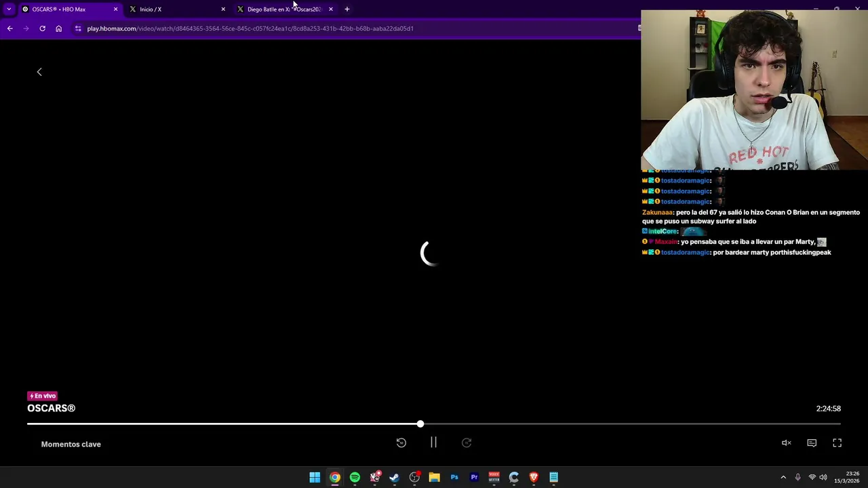Open the Wi-Fi network tray icon
868x488 pixels.
[x=812, y=477]
